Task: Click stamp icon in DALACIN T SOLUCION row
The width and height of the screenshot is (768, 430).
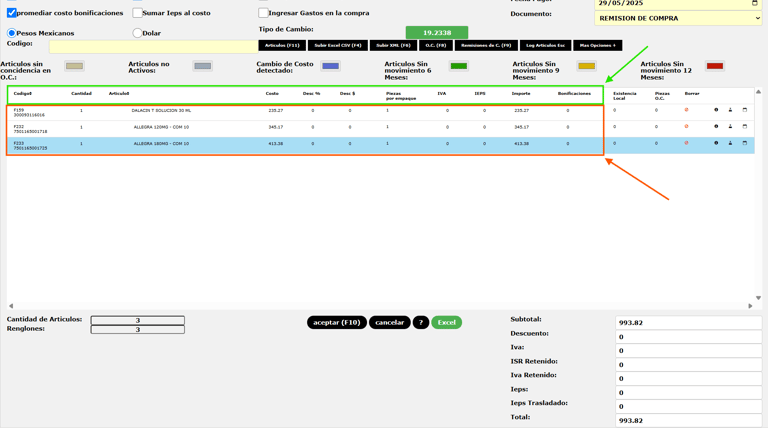Action: click(730, 110)
